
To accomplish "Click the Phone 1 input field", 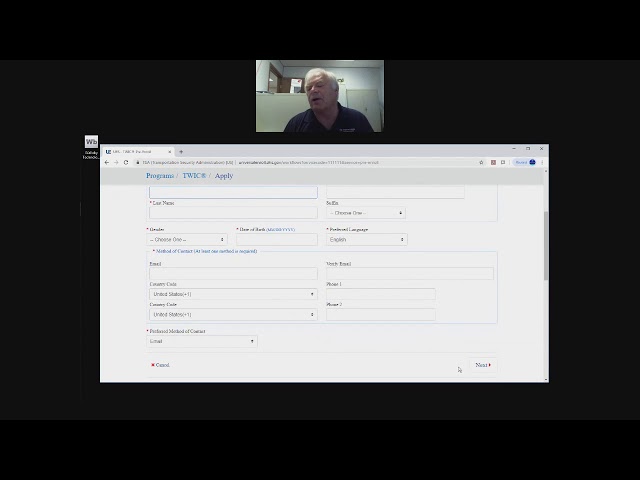I will (x=380, y=294).
